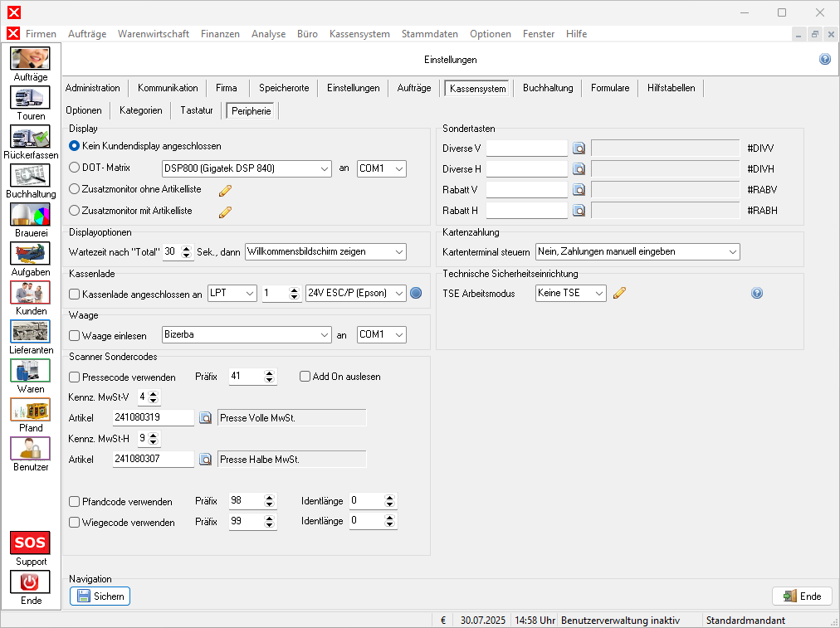Click help icon in Einstellungen header

824,60
